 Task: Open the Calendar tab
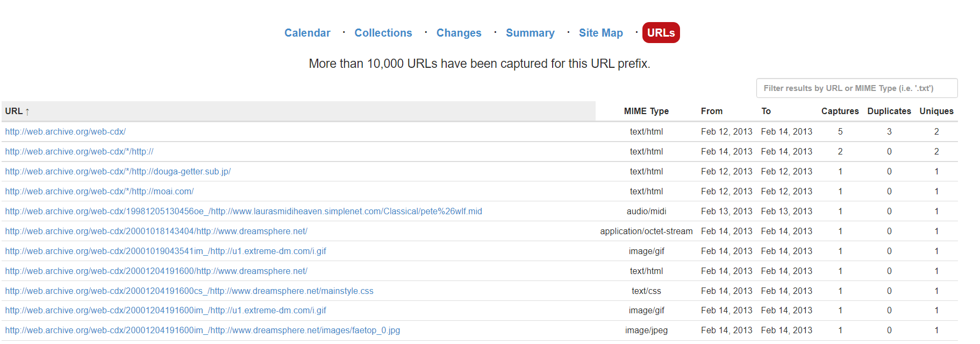307,33
